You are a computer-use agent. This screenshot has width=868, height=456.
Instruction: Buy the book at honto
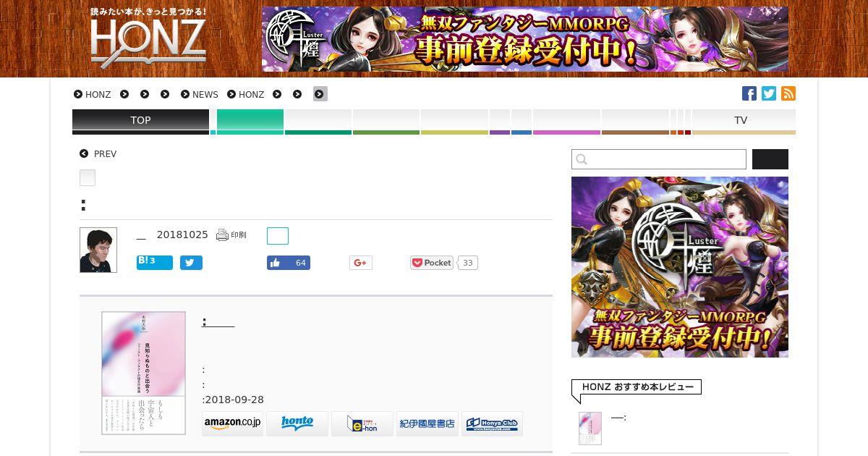[x=297, y=423]
